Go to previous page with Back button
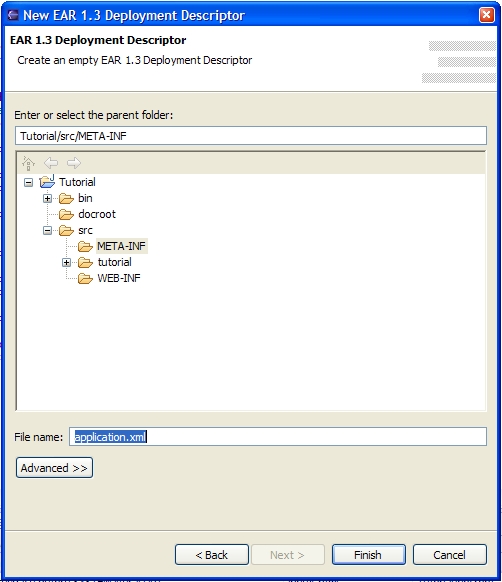 [212, 555]
